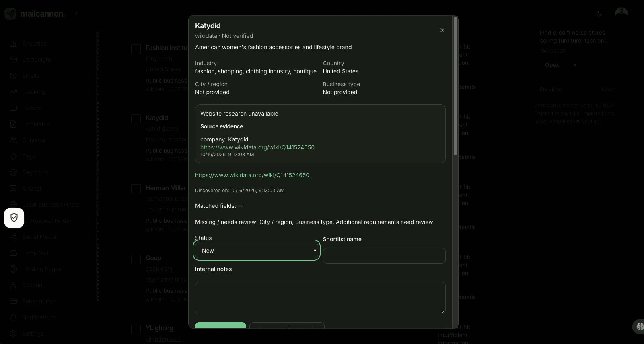Click the AI Chat sidebar icon

pyautogui.click(x=13, y=189)
